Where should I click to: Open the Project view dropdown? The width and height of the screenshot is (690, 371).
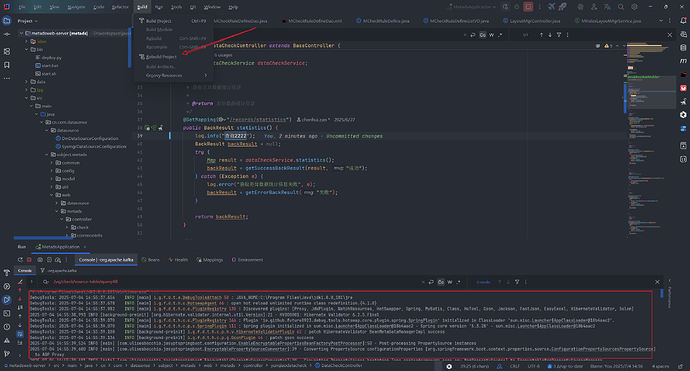tap(28, 21)
